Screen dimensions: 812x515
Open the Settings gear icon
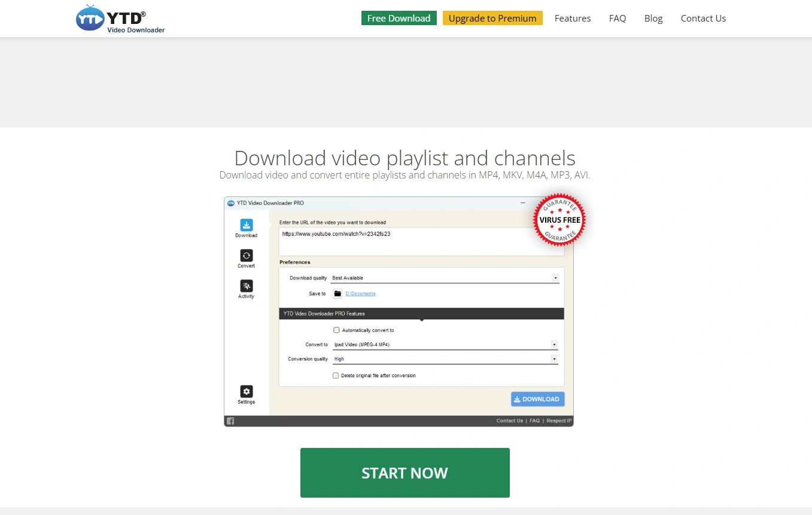click(247, 391)
